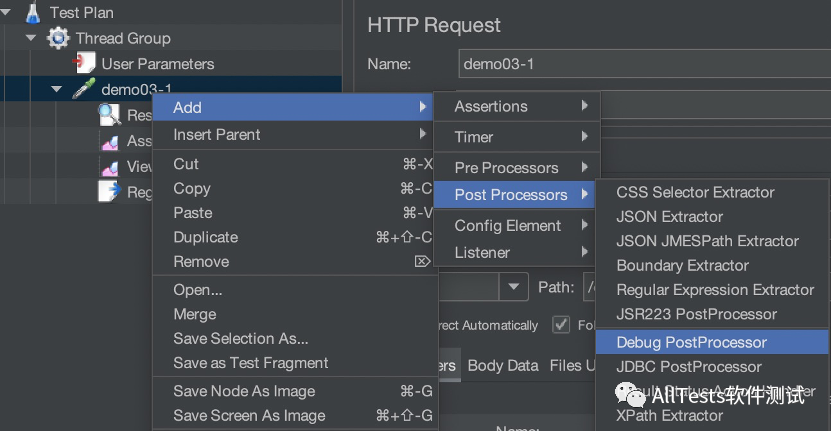Click the View listener graph icon
Screen dimensions: 832x432
(x=110, y=167)
